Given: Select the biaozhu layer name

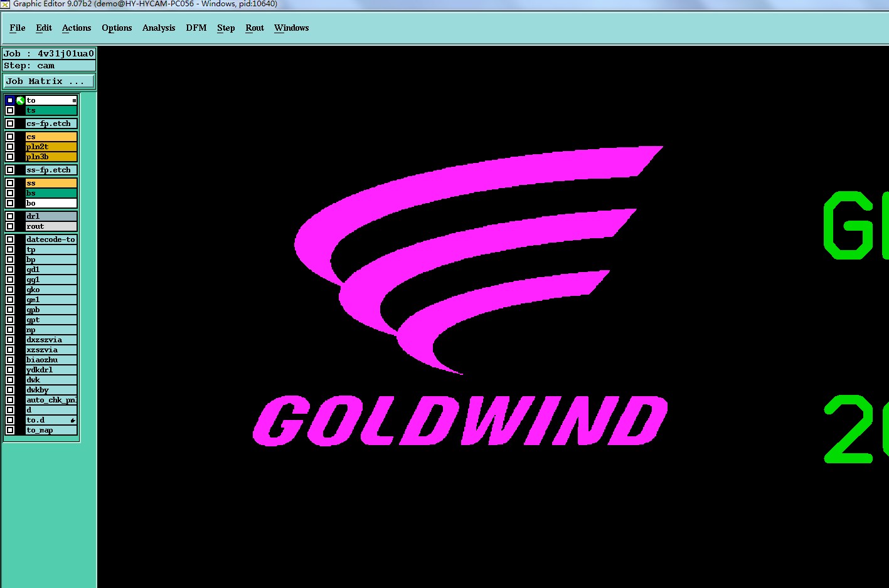Looking at the screenshot, I should pos(51,360).
